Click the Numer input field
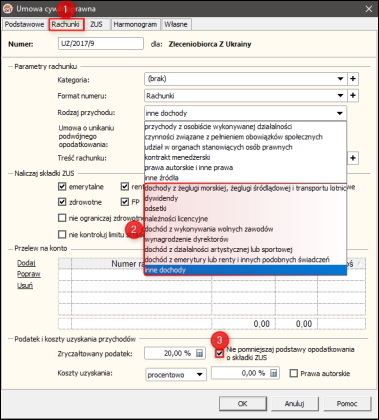This screenshot has width=379, height=420. tap(101, 44)
